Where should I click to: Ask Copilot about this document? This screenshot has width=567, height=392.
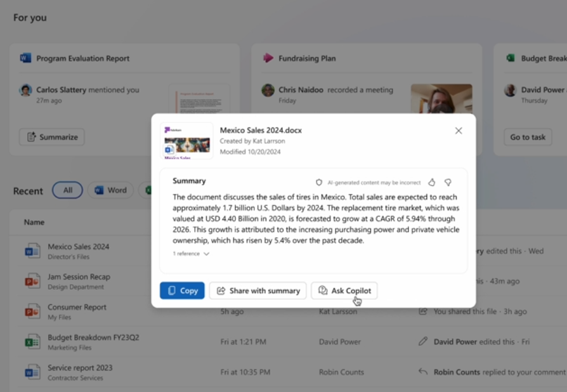(x=344, y=291)
